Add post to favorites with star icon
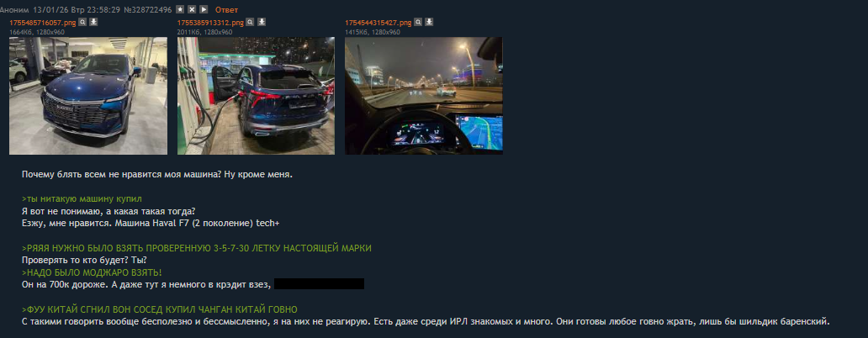Viewport: 868px width, 338px height. point(180,9)
